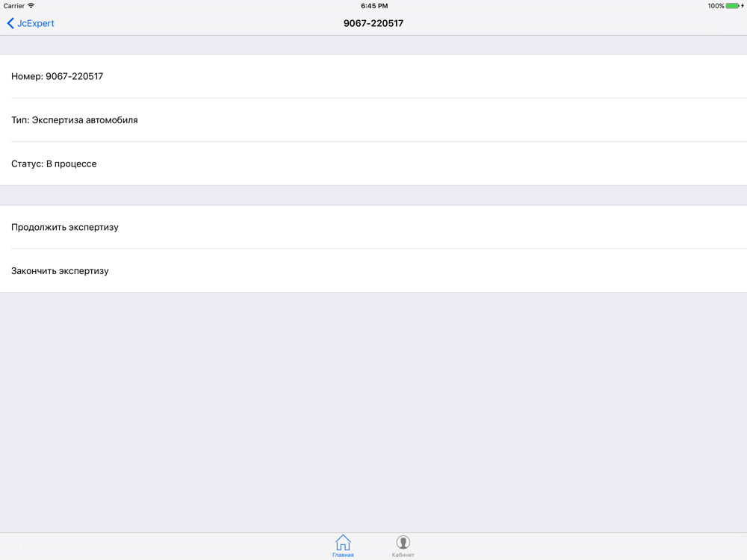Viewport: 747px width, 560px height.
Task: Tap the 100% battery percentage
Action: 716,6
